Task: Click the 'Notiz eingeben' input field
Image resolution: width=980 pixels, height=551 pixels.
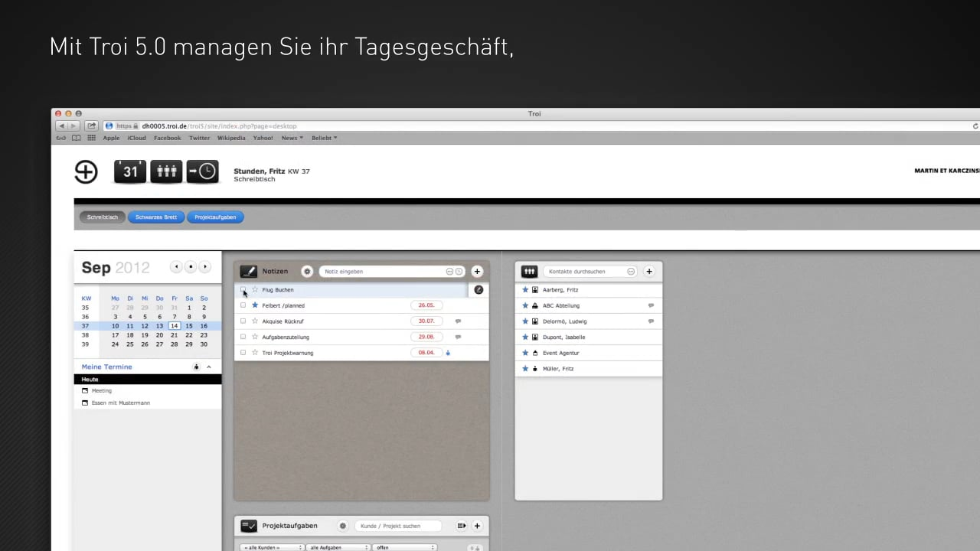Action: point(383,271)
